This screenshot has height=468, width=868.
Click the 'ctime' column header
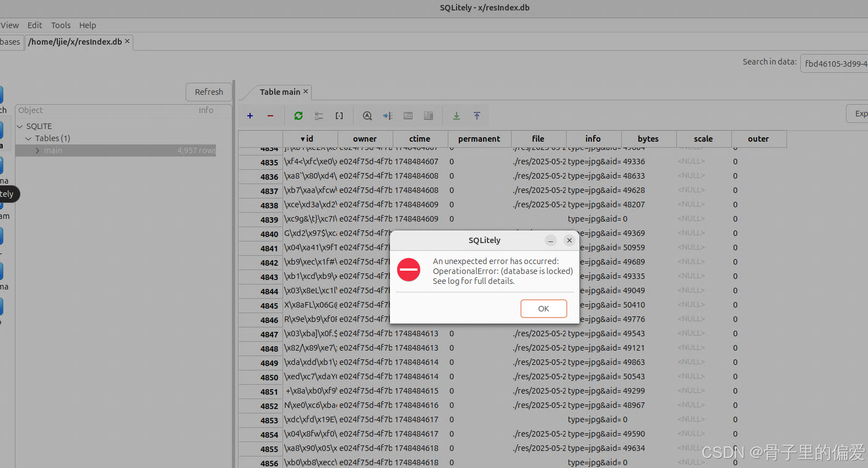(420, 139)
